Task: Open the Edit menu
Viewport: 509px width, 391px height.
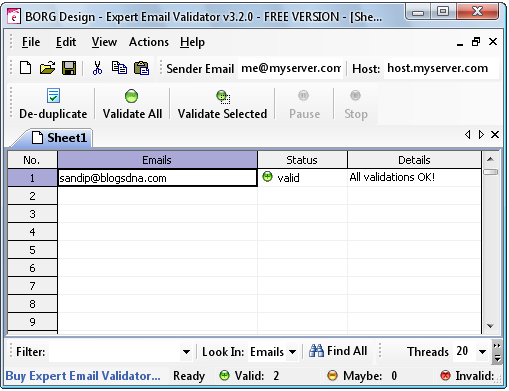Action: (x=66, y=42)
